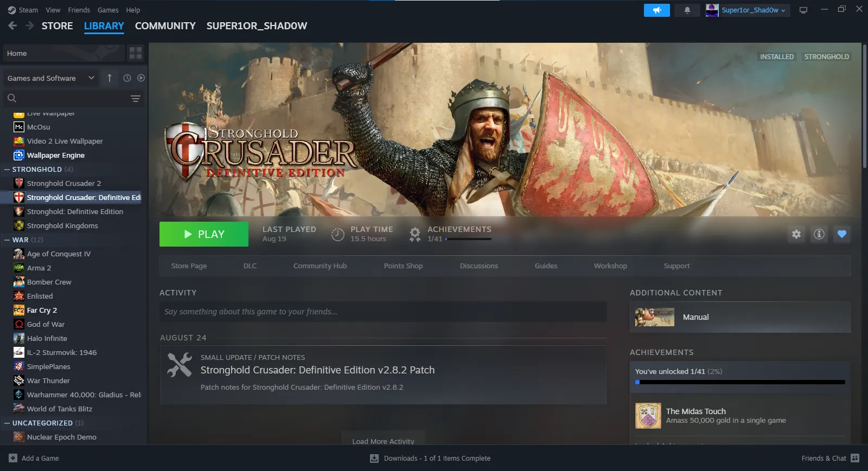
Task: Collapse the STRONGHOLD collection
Action: point(7,170)
